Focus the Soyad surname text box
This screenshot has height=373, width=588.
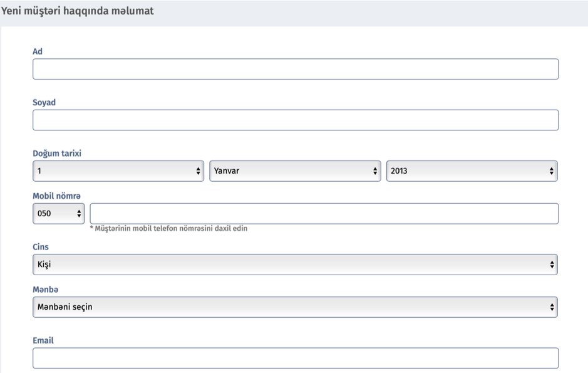296,120
